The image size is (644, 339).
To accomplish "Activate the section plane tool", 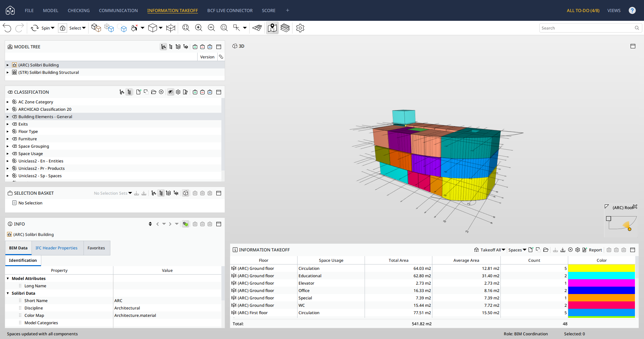I will pos(257,28).
